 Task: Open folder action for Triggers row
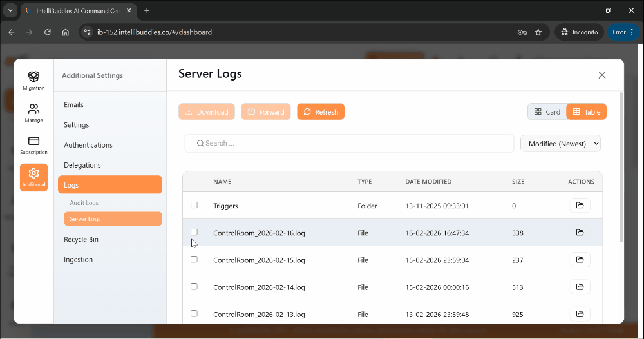(x=580, y=206)
